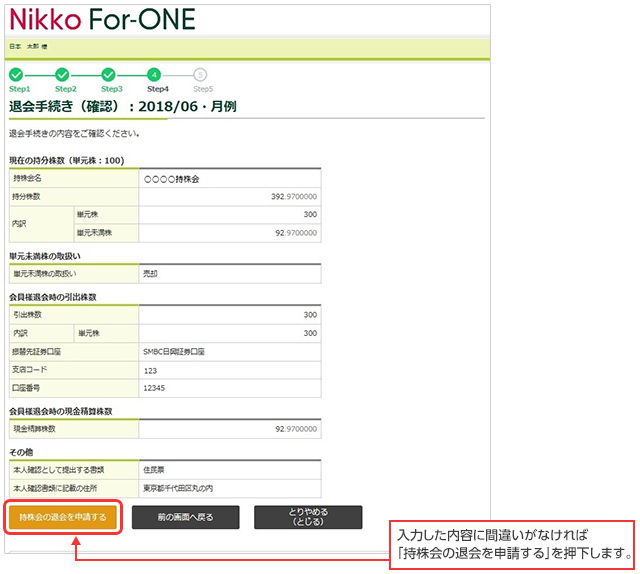Click the SMBC日興証券口座 value
This screenshot has height=574, width=640.
[x=175, y=352]
